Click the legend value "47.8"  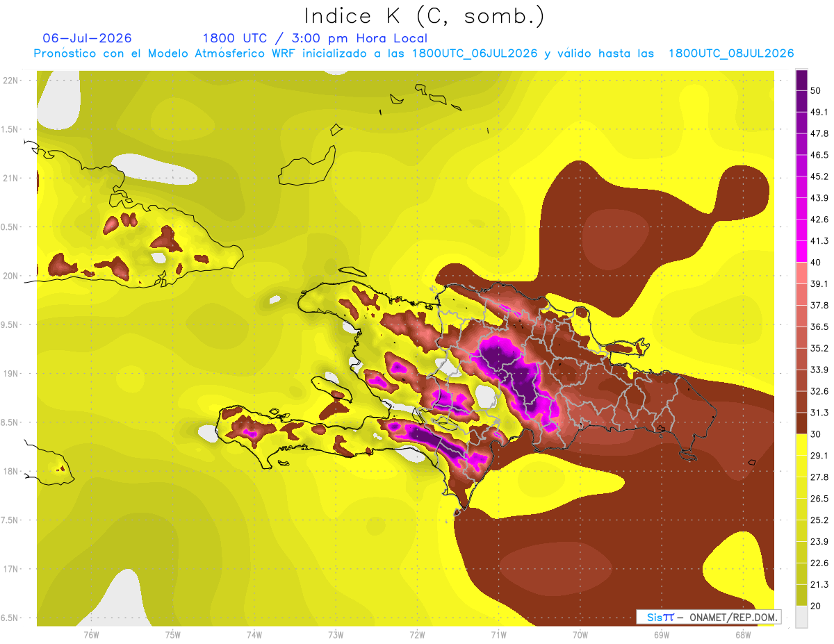coord(819,134)
